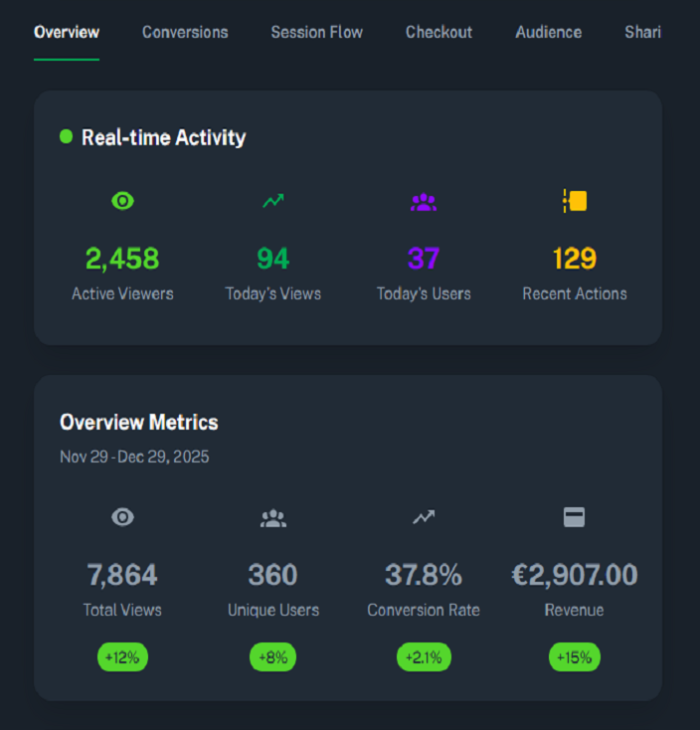Switch to the Conversions tab
This screenshot has height=730, width=700.
185,32
